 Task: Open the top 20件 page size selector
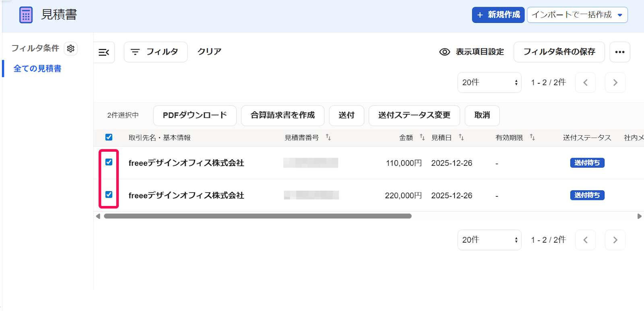coord(489,82)
